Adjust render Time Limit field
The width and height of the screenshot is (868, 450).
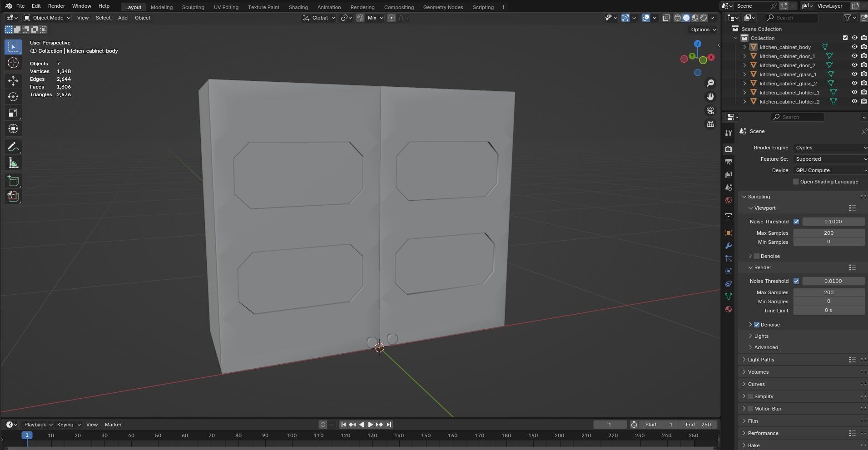(x=829, y=311)
